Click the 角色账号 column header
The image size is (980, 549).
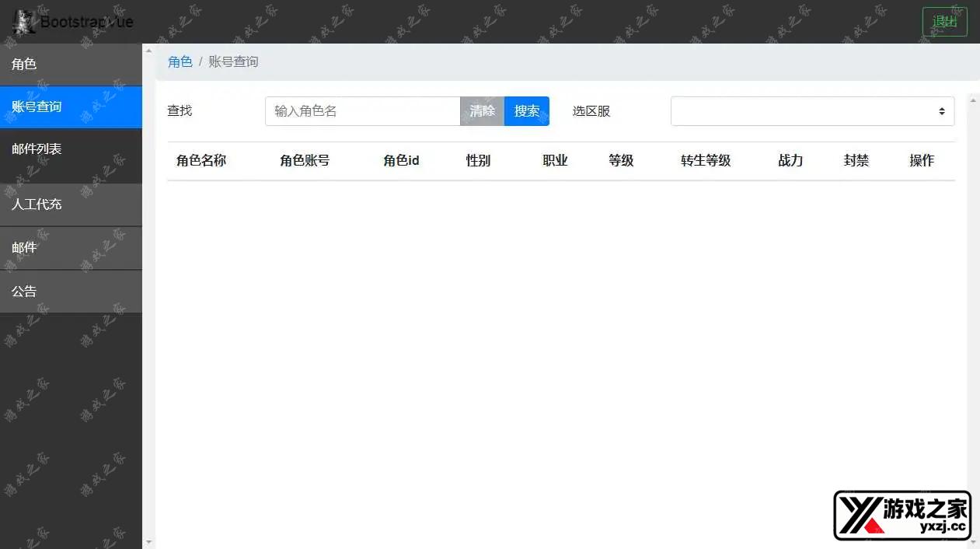tap(305, 161)
